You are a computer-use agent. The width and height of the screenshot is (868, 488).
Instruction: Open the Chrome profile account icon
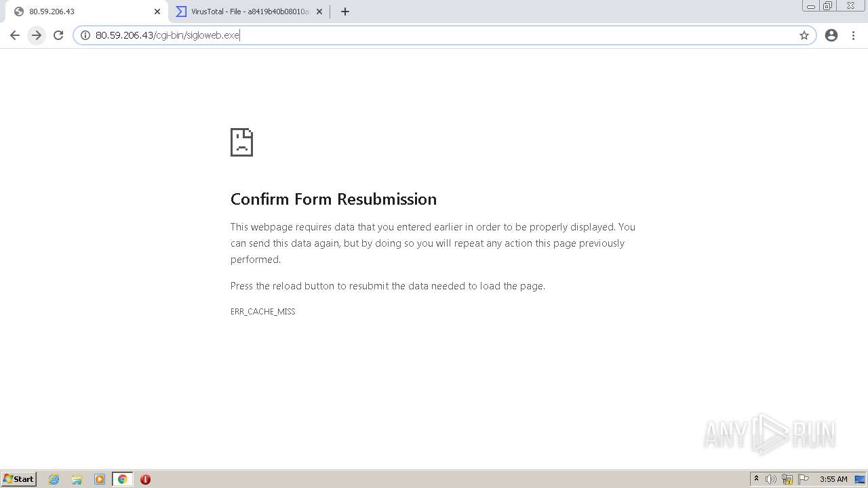pos(831,35)
